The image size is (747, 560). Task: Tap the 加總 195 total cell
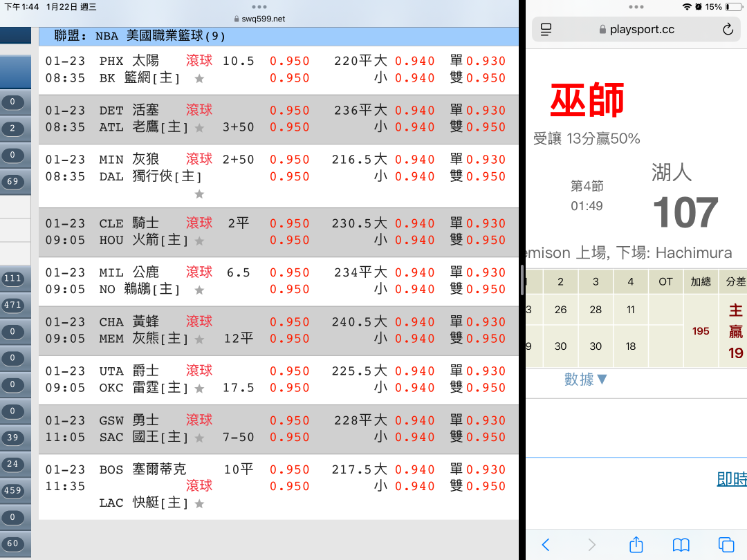700,331
